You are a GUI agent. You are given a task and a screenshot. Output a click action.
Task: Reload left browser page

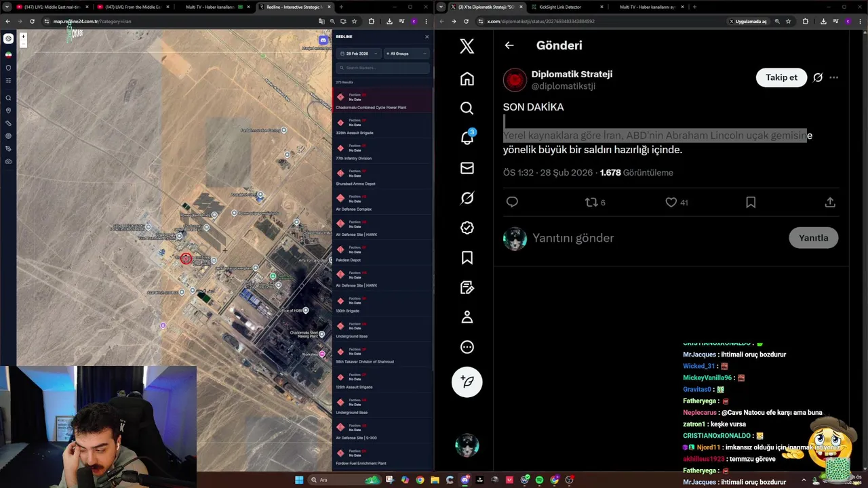click(32, 21)
